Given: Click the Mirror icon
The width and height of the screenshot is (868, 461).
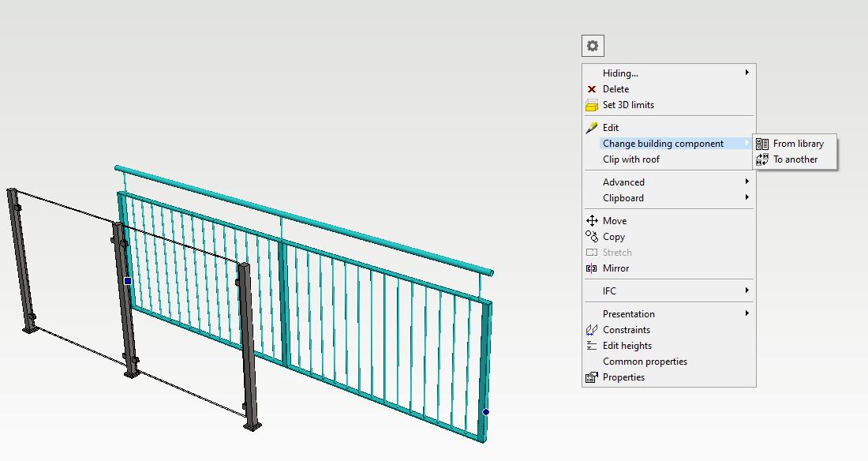Looking at the screenshot, I should 592,268.
